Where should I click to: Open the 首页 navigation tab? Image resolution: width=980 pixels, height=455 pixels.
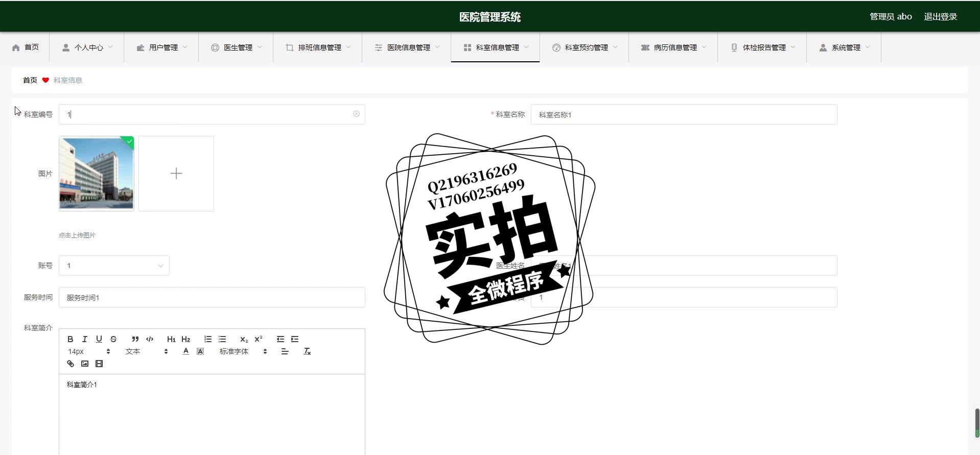coord(25,47)
